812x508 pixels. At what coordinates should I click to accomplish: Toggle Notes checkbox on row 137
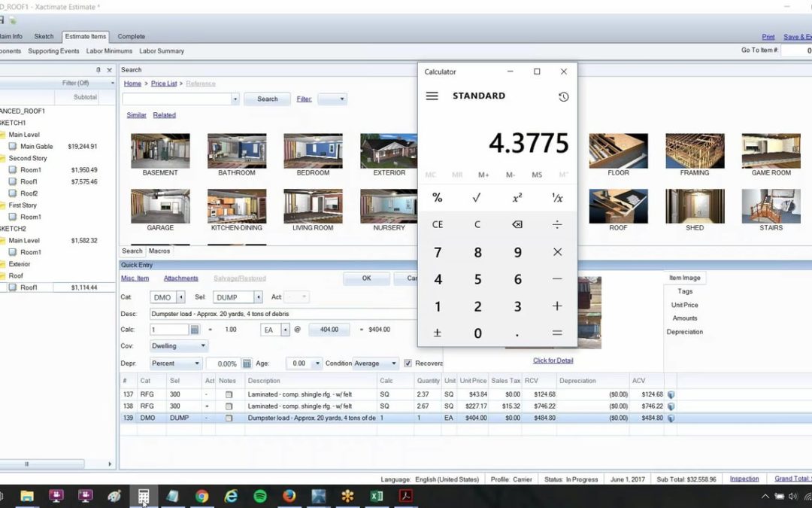coord(229,394)
